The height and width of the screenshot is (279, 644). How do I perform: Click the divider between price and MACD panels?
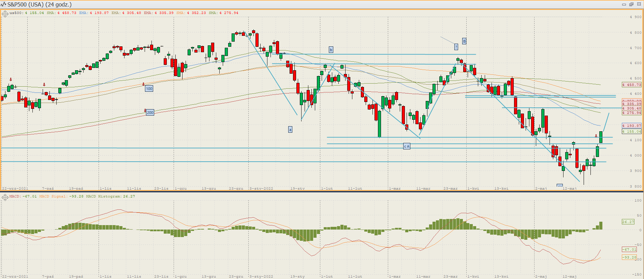(x=322, y=192)
